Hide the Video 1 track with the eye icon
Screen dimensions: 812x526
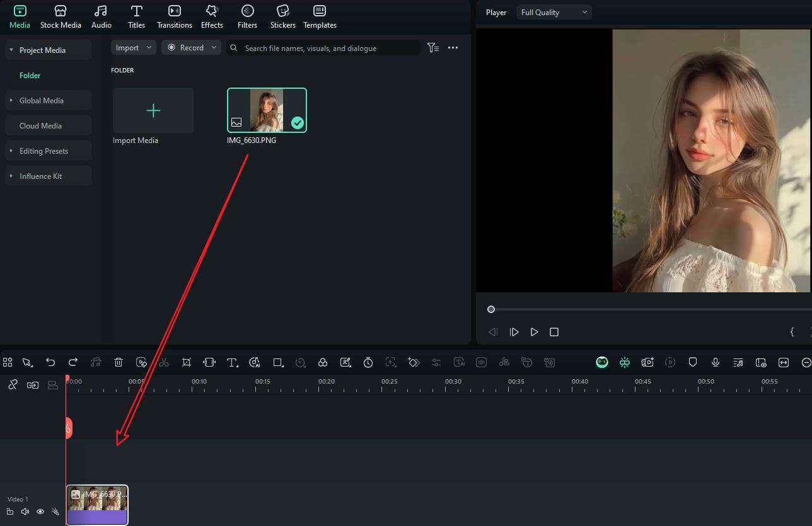coord(40,512)
